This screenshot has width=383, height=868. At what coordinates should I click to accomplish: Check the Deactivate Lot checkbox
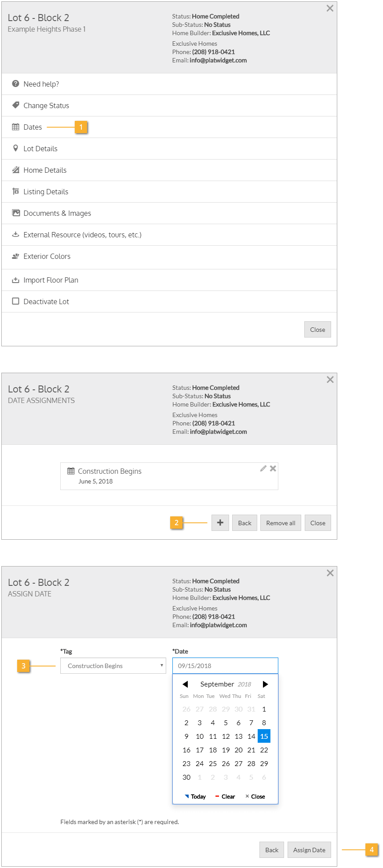coord(15,301)
